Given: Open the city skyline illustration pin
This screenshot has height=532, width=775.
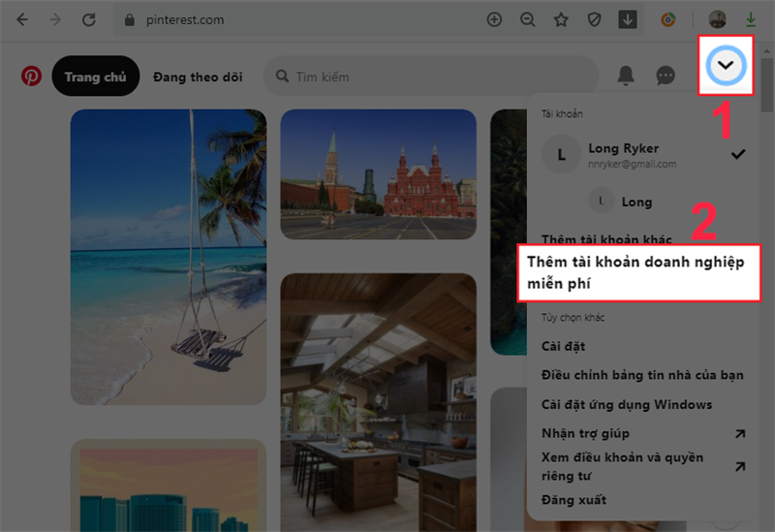Looking at the screenshot, I should point(169,485).
